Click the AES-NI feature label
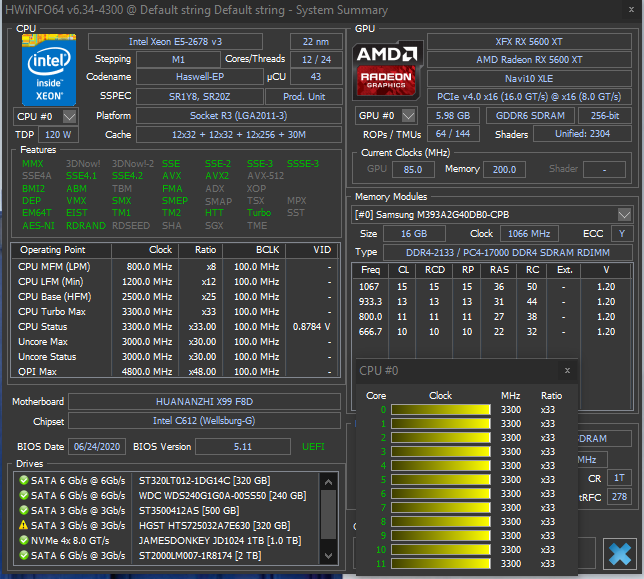Screen dimensions: 644x579 [x=38, y=225]
